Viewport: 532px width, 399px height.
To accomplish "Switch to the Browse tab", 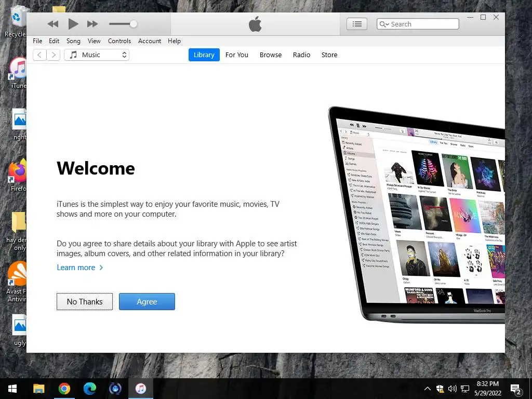I will pyautogui.click(x=270, y=55).
